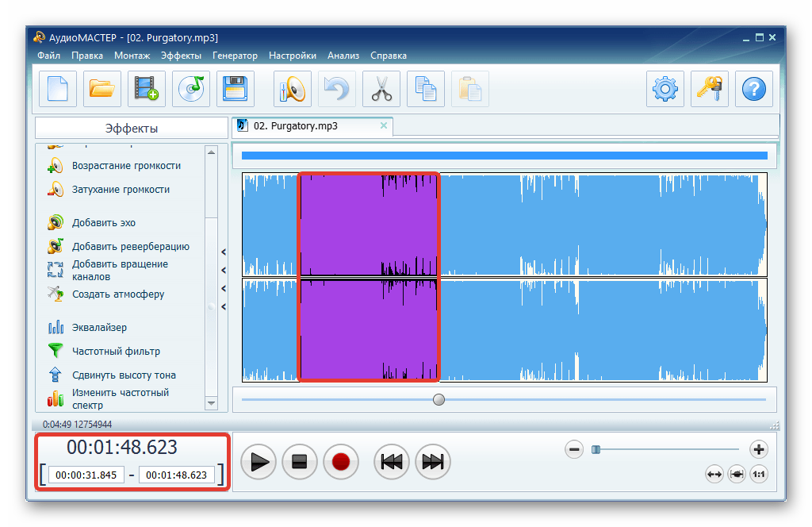Viewport: 812px width, 527px height.
Task: Click the extract audio from video icon
Action: point(147,88)
